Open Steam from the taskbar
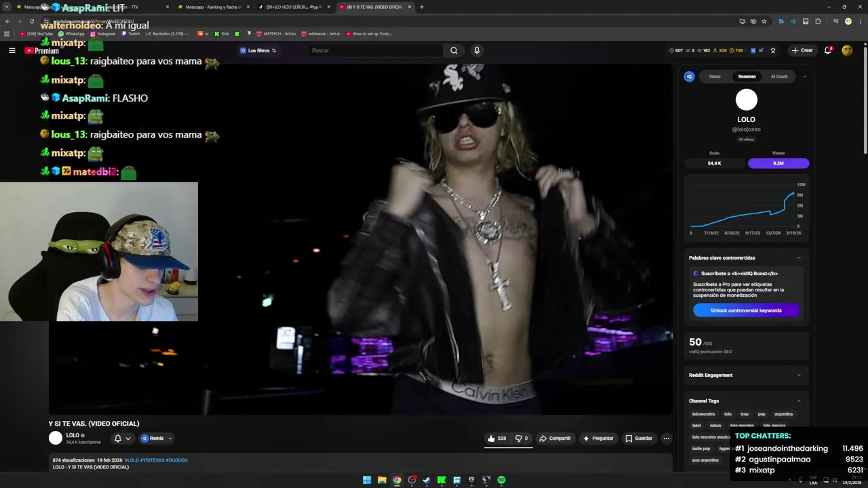This screenshot has width=868, height=488. 427,480
